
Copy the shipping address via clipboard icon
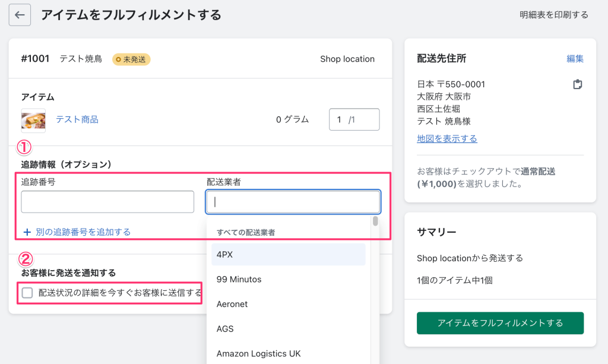[578, 84]
